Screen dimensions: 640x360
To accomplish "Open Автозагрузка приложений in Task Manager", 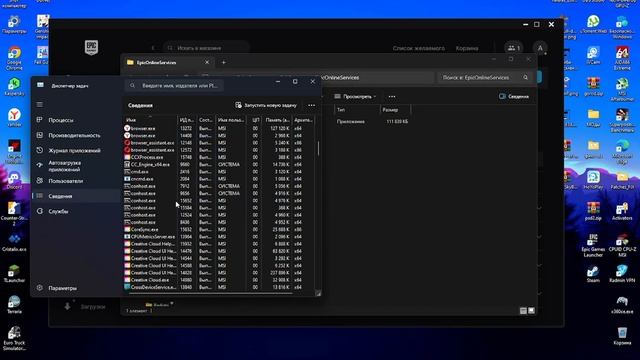I will coord(64,166).
